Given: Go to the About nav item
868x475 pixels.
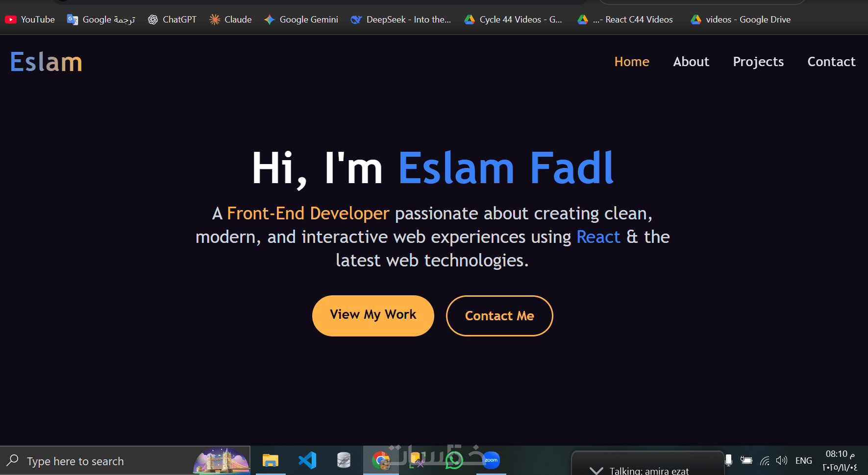Looking at the screenshot, I should (691, 62).
